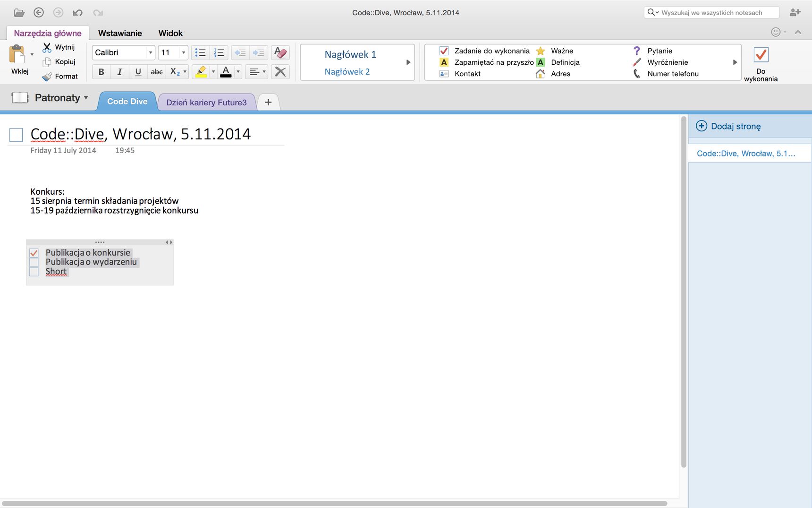Increase indent of the paragraph
The height and width of the screenshot is (508, 812).
point(259,52)
